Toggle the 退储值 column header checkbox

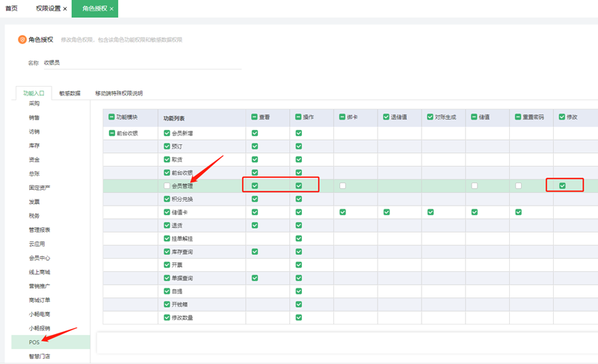tap(386, 117)
